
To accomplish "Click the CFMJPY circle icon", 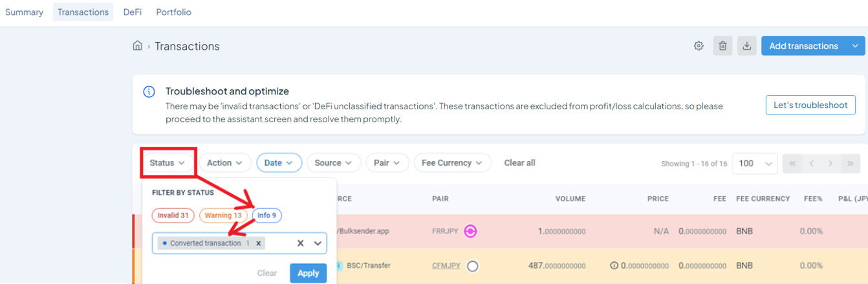I will pyautogui.click(x=473, y=265).
